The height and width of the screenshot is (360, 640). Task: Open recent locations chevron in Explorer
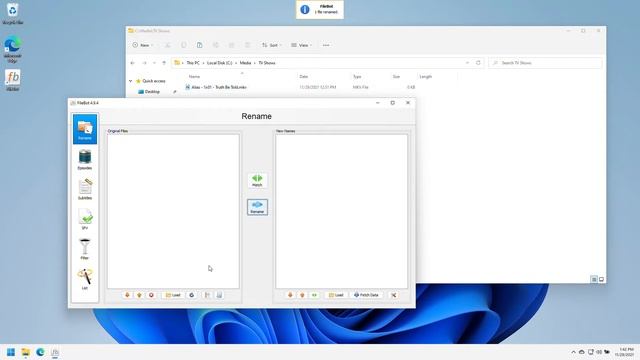(x=154, y=63)
